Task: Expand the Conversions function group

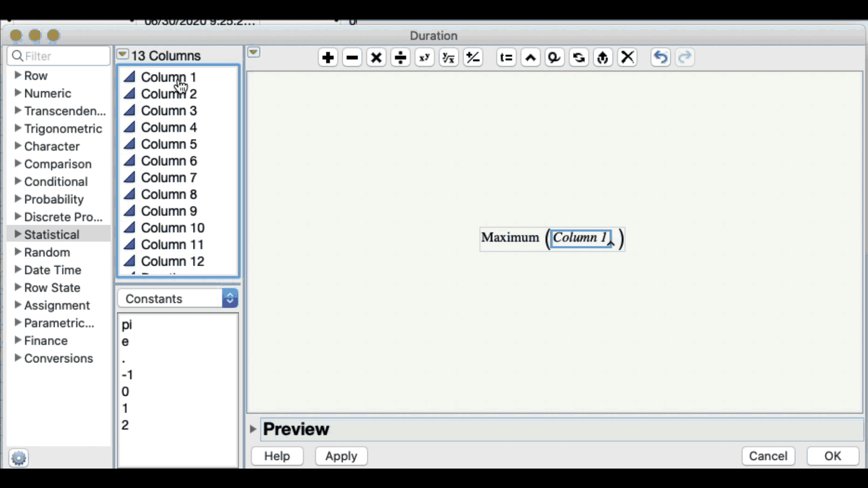Action: tap(18, 357)
